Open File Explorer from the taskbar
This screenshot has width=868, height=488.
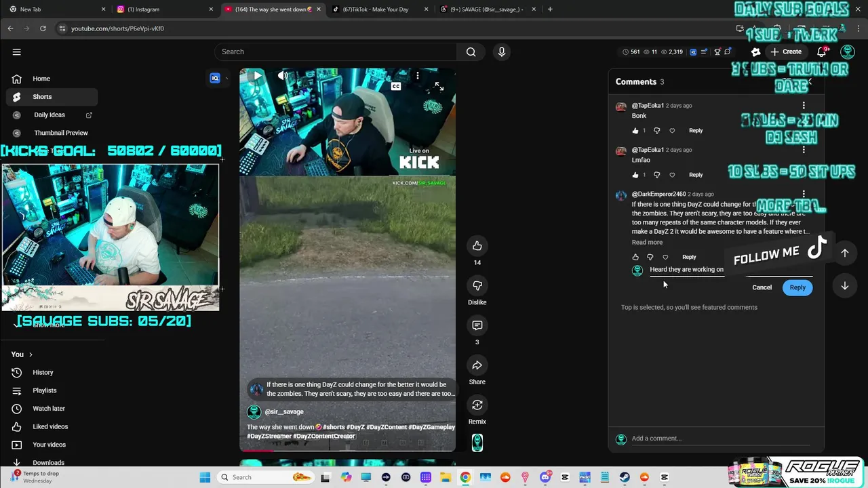click(x=446, y=477)
